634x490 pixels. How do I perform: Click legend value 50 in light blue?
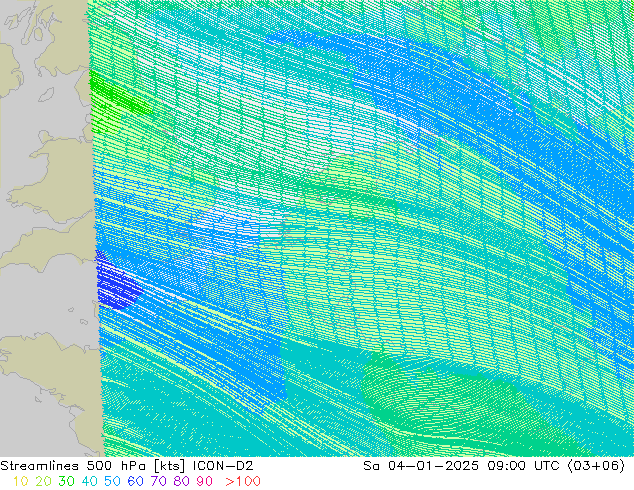coord(112,481)
